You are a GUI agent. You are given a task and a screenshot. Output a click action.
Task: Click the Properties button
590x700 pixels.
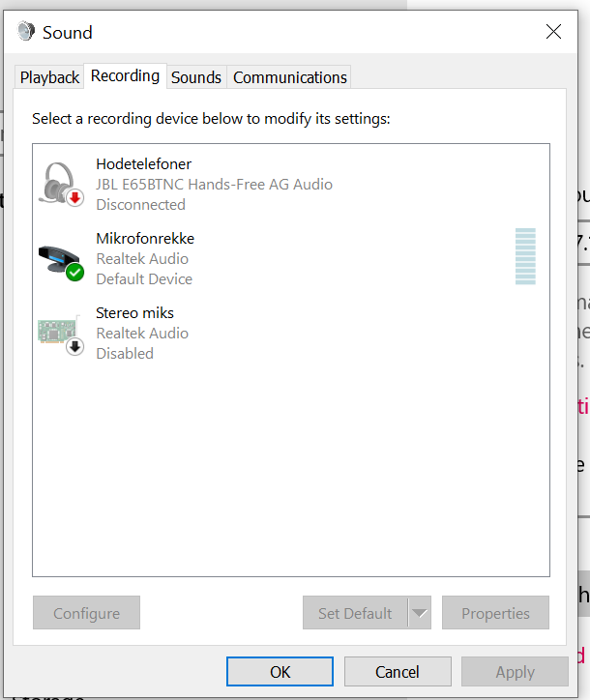pyautogui.click(x=495, y=613)
